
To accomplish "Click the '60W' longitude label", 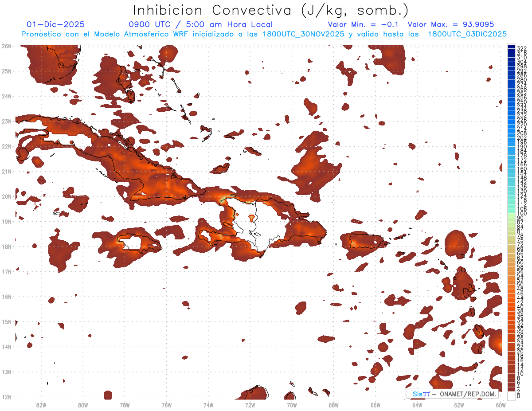I will coord(501,405).
